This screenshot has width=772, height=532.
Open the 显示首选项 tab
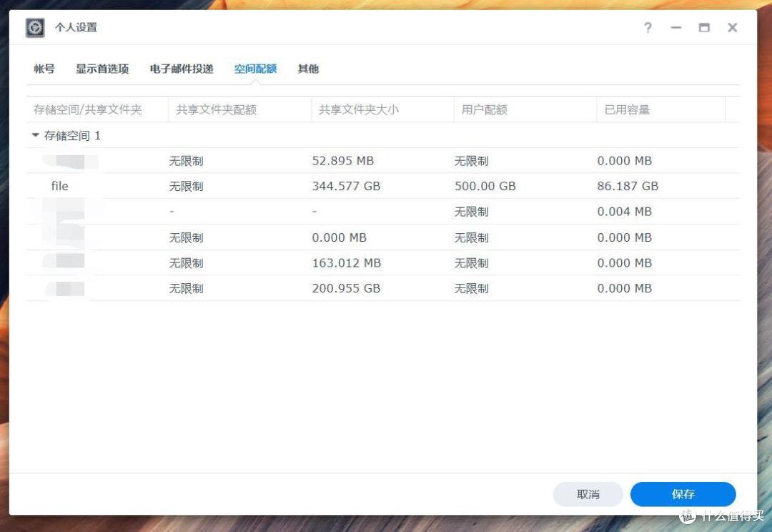tap(102, 69)
